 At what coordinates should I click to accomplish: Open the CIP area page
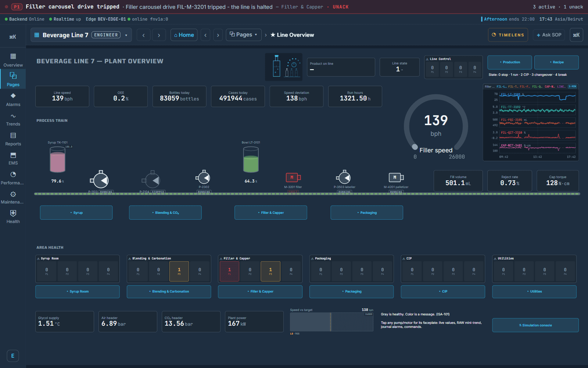443,291
